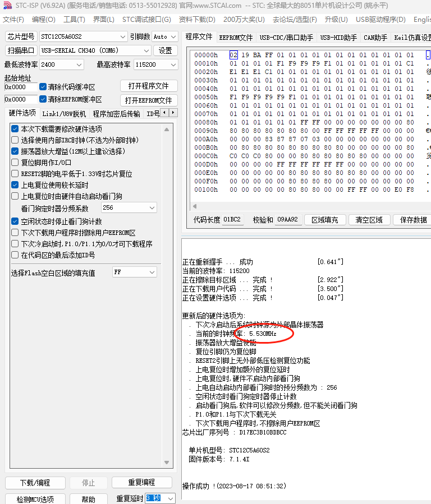Click hardware options scroll-down arrow
This screenshot has height=504, width=431.
167,463
